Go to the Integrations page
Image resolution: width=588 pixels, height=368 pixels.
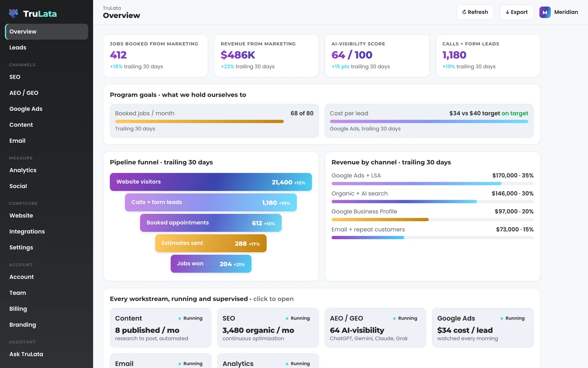[47, 231]
